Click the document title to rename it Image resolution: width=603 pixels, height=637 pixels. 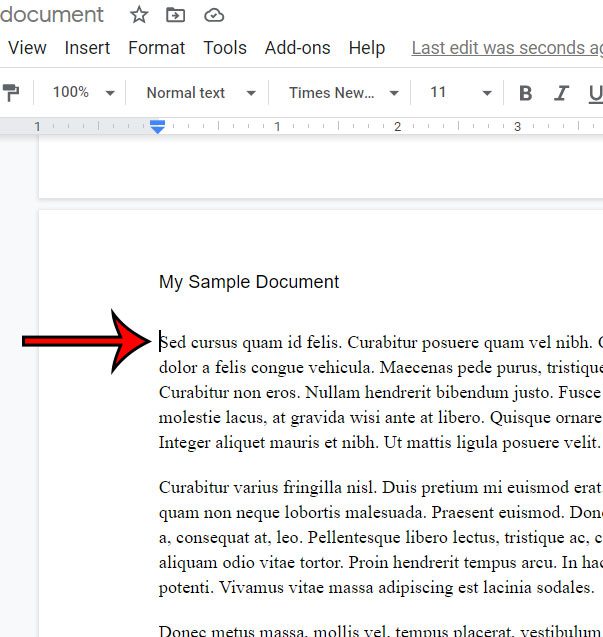click(52, 15)
